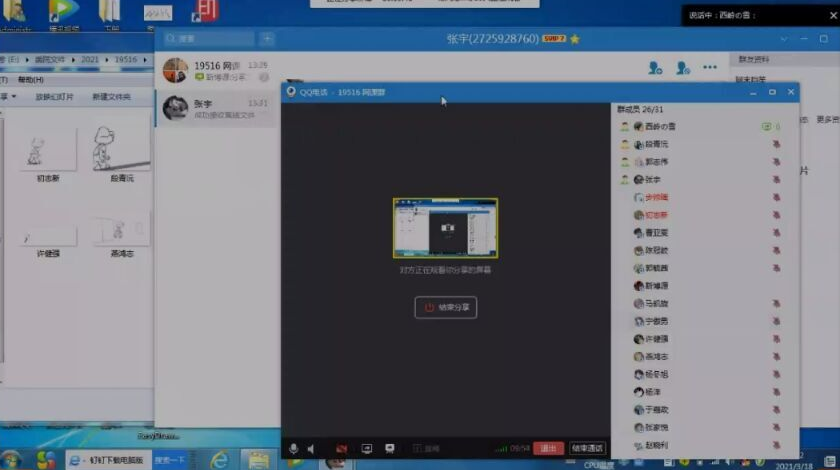Click the 钉钉下载电脑版 taskbar tab
This screenshot has height=470, width=840.
pyautogui.click(x=109, y=460)
